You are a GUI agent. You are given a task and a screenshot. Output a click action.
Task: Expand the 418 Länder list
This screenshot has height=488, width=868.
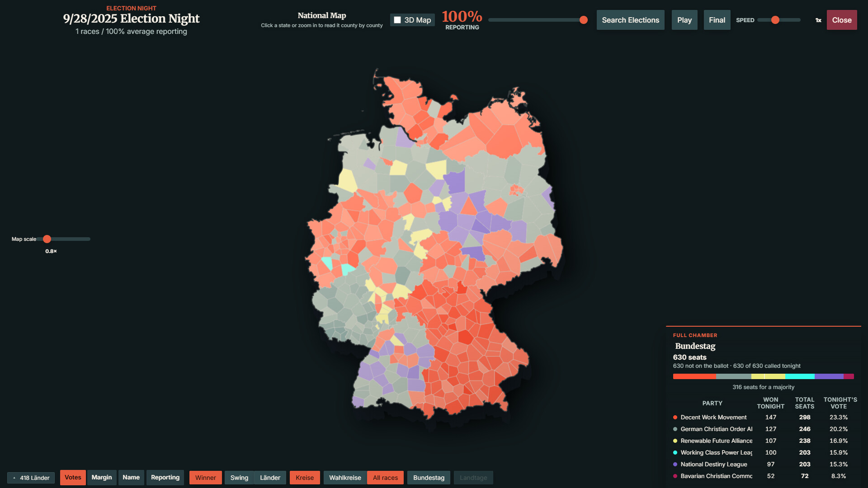coord(31,478)
